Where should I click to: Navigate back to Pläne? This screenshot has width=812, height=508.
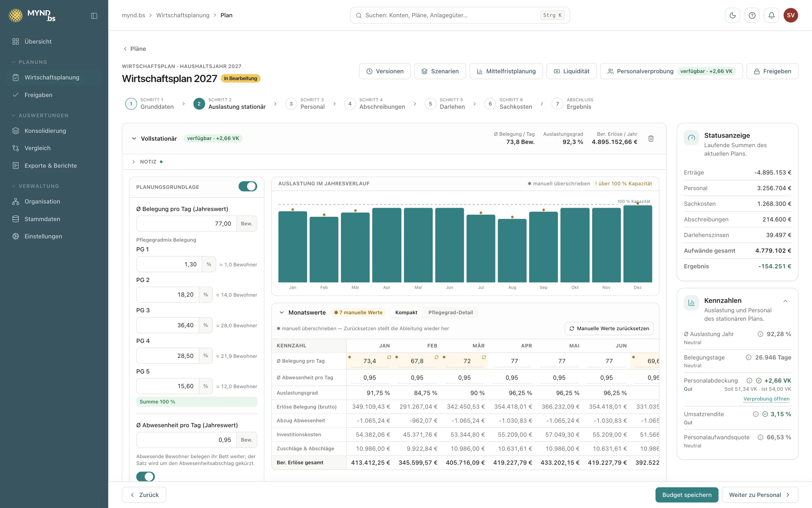pyautogui.click(x=135, y=49)
